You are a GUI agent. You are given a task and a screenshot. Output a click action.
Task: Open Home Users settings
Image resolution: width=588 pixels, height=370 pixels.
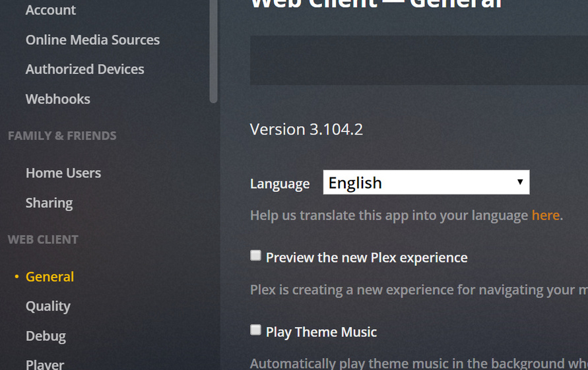tap(63, 173)
